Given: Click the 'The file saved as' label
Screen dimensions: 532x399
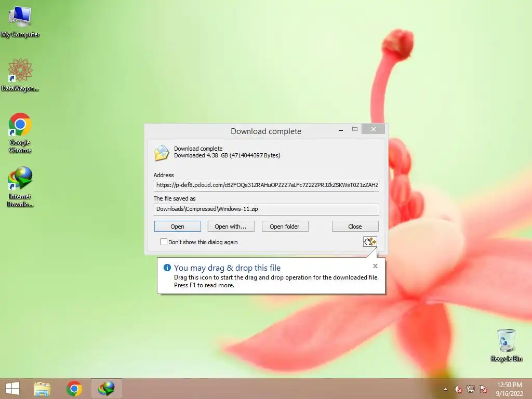Looking at the screenshot, I should (x=175, y=198).
